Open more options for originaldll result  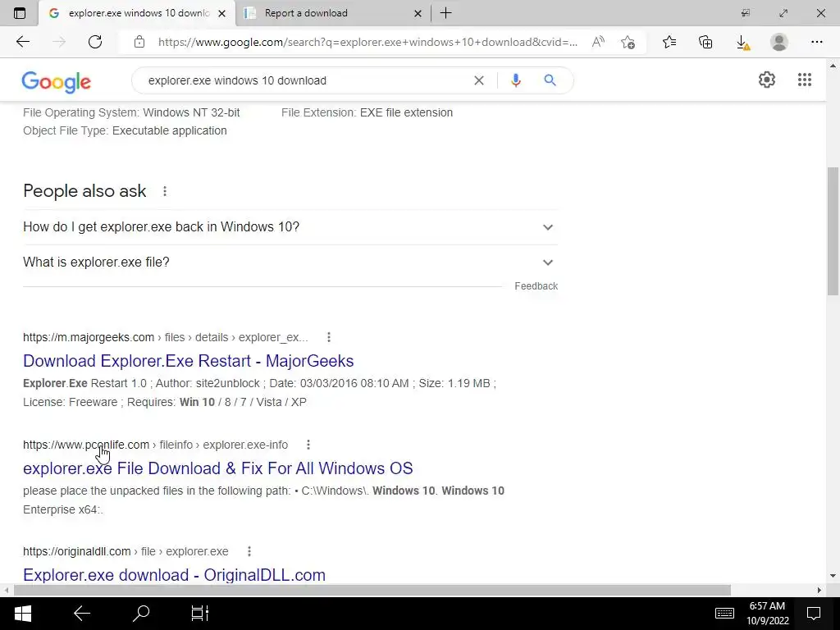pyautogui.click(x=249, y=551)
